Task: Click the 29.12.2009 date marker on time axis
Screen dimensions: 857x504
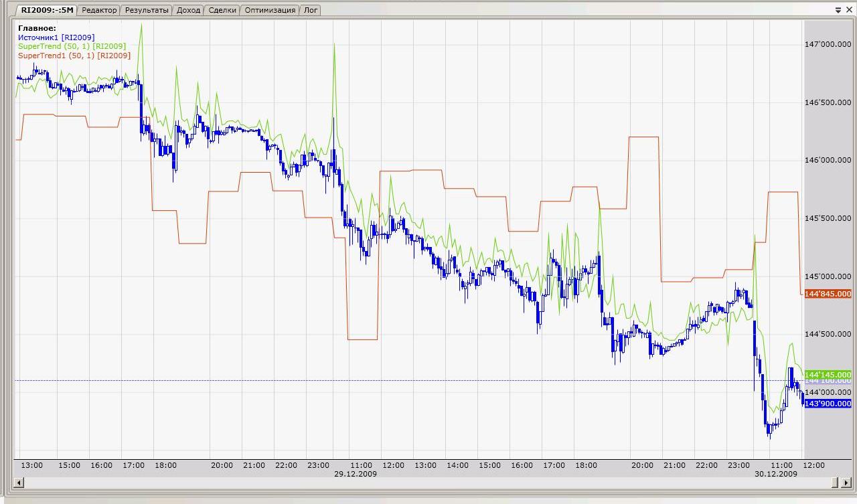Action: coord(355,474)
